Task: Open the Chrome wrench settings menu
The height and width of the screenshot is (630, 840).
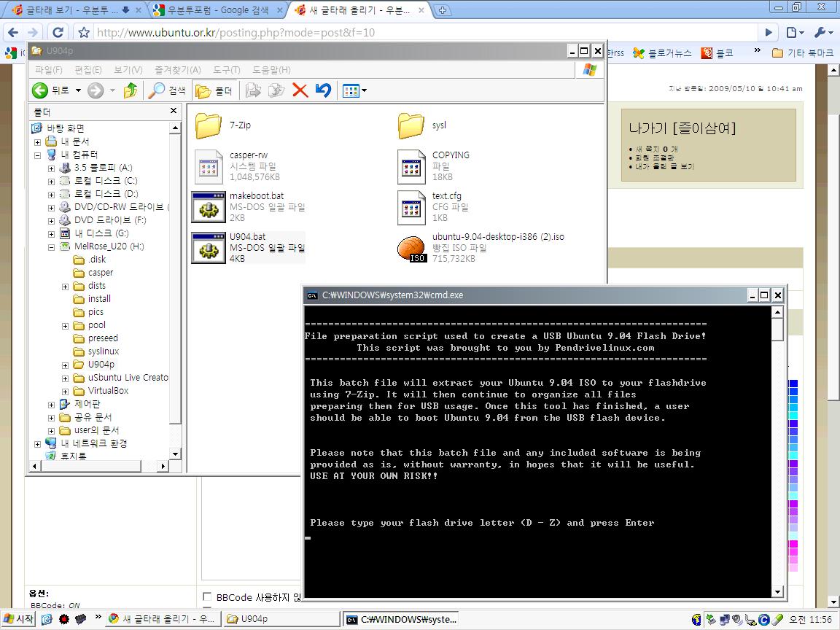Action: point(822,32)
